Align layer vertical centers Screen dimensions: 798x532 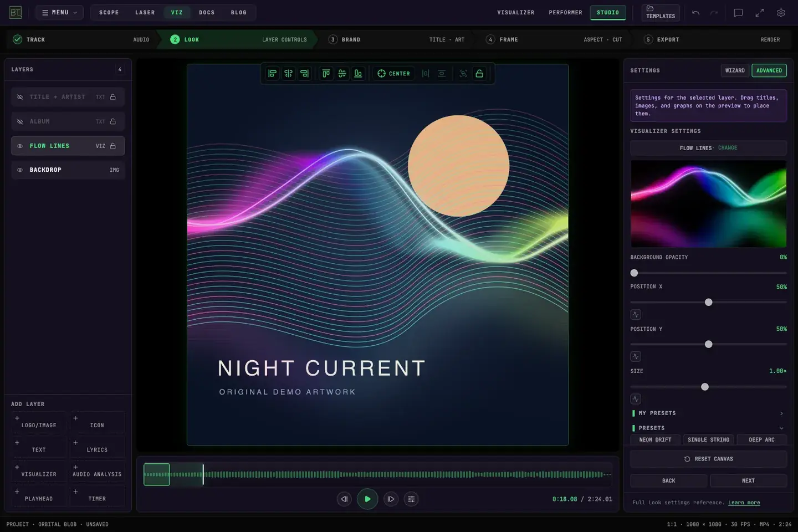tap(342, 74)
